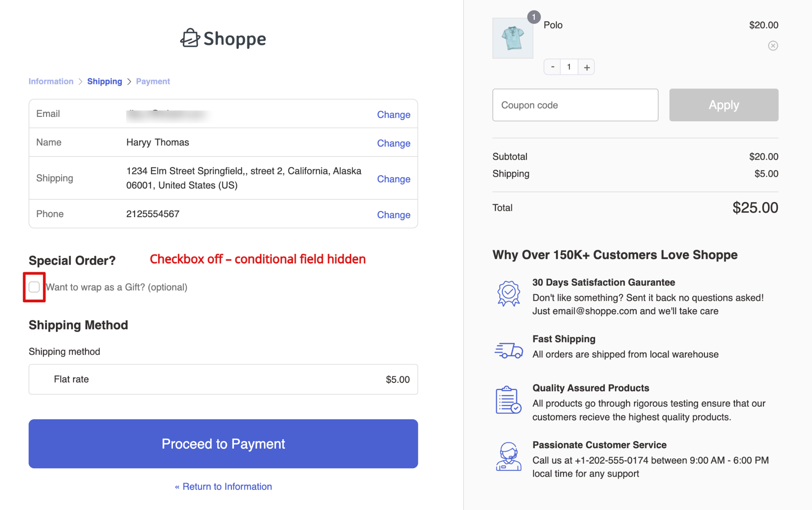The image size is (812, 510).
Task: Click the customer service headset agent icon
Action: point(508,457)
